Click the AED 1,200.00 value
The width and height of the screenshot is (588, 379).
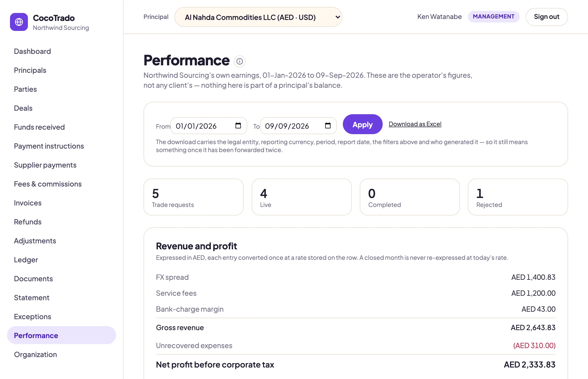(x=533, y=293)
